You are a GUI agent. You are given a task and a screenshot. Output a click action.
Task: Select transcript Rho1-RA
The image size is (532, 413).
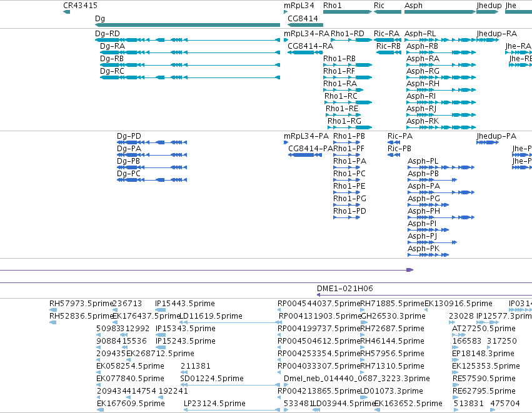(x=343, y=90)
